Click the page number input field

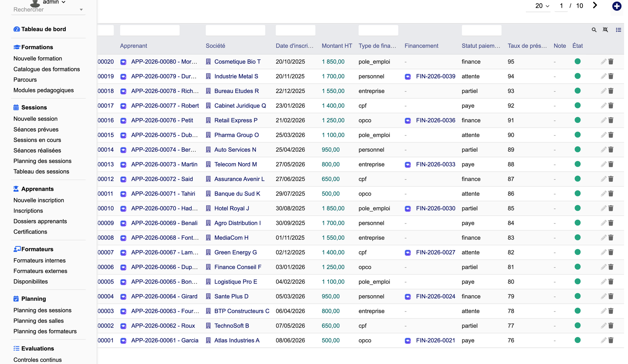coord(561,6)
